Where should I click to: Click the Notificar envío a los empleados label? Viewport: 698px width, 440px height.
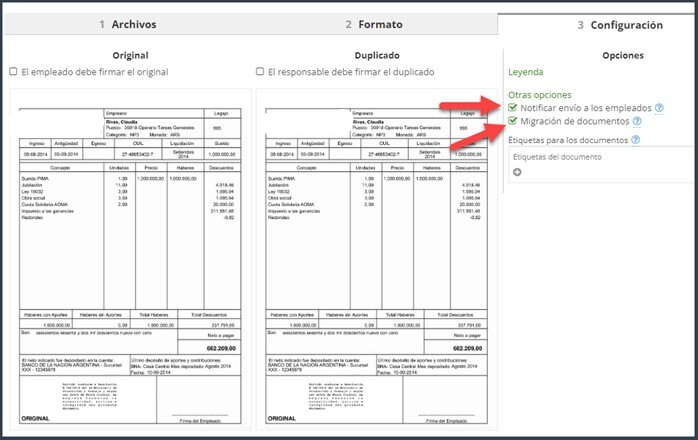coord(586,108)
